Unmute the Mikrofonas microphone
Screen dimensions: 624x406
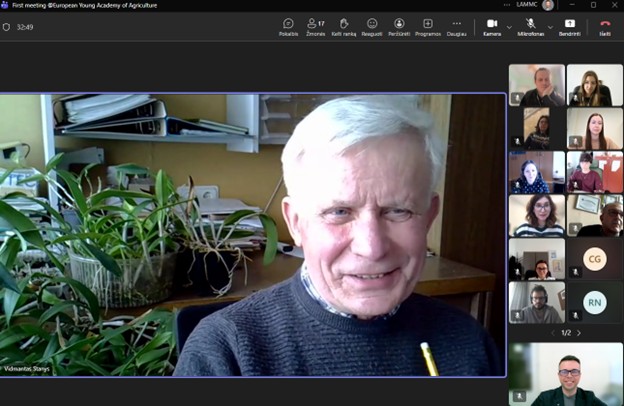(x=531, y=26)
